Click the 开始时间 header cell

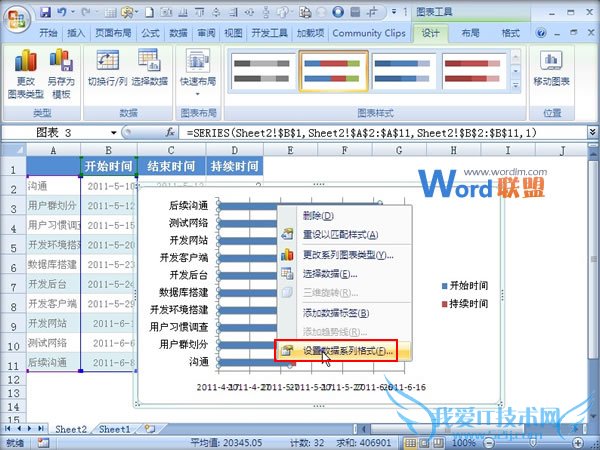[x=109, y=166]
